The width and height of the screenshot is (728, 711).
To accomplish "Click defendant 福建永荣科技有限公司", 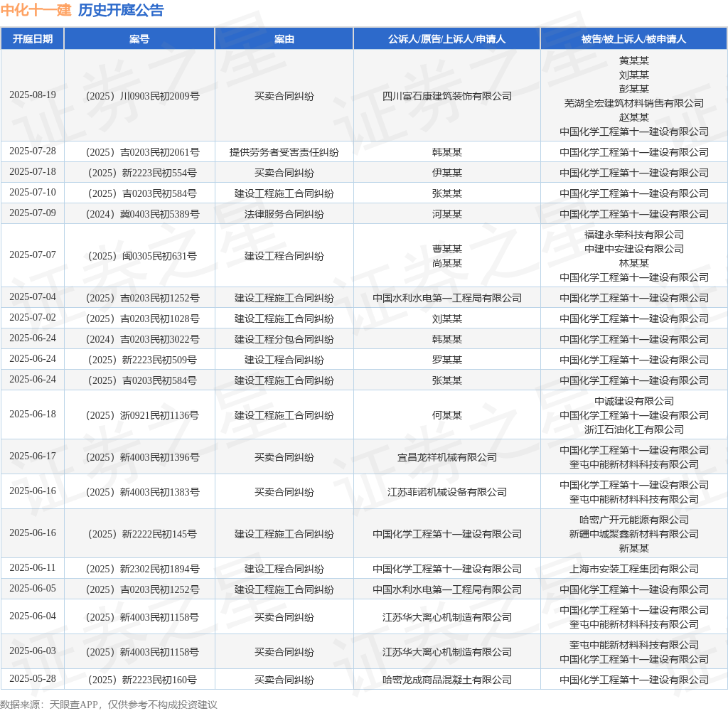I will point(633,235).
